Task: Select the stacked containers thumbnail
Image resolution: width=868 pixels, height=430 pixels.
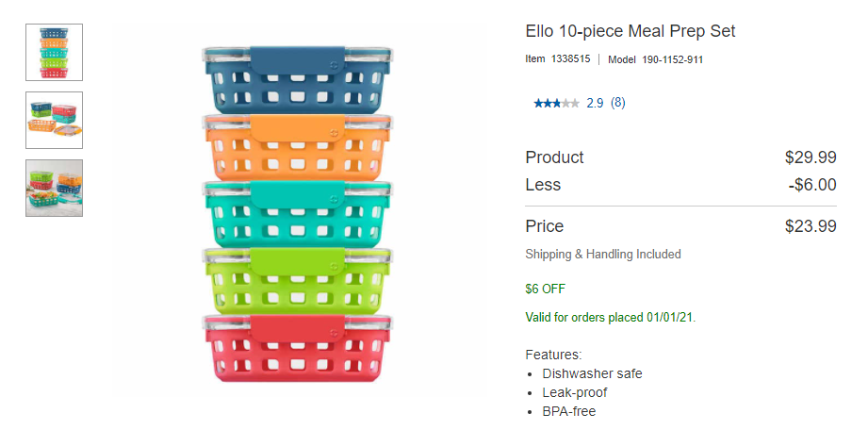Action: coord(54,52)
